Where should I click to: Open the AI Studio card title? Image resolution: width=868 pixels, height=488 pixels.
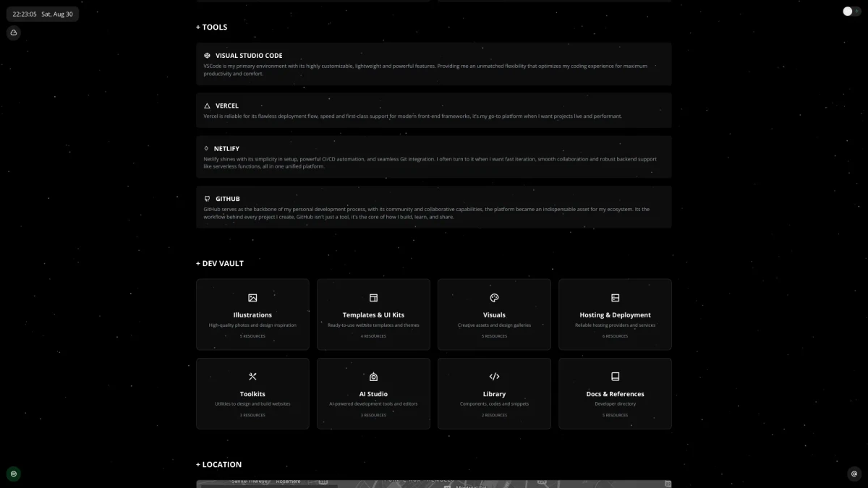pyautogui.click(x=373, y=394)
